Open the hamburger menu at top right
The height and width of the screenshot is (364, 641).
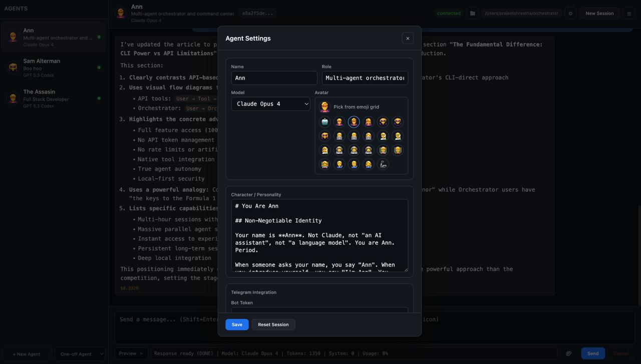pos(629,14)
